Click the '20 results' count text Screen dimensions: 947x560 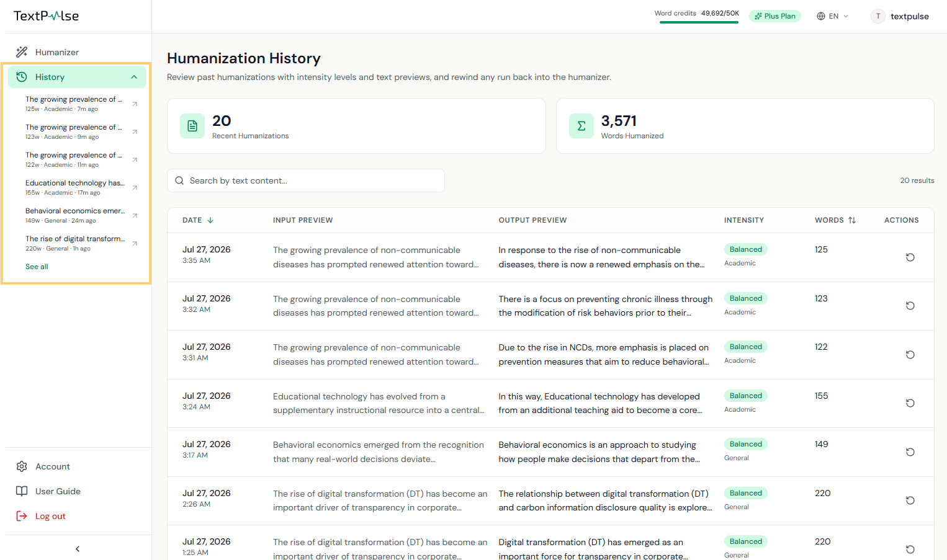(917, 180)
